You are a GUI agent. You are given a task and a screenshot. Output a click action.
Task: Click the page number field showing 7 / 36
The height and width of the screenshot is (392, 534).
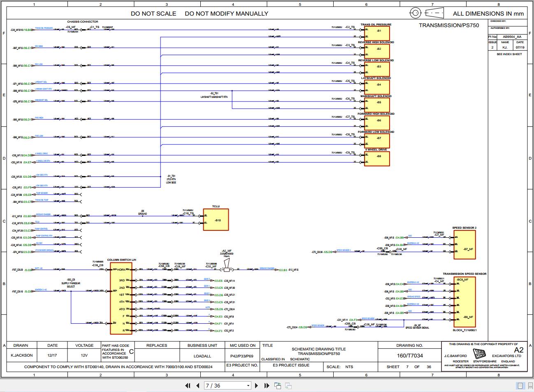click(x=225, y=385)
